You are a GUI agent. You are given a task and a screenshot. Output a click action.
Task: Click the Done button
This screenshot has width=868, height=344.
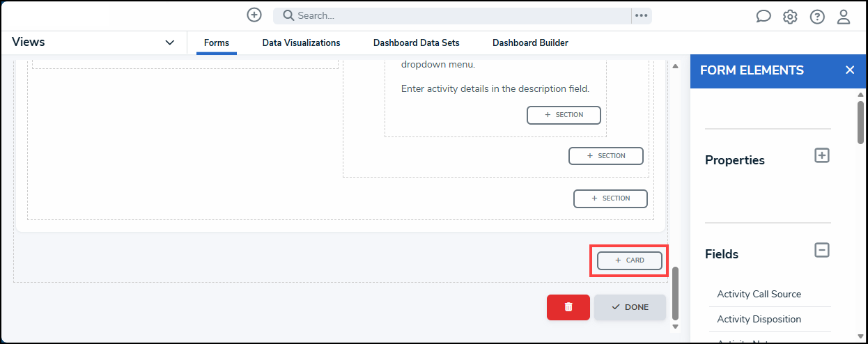pos(630,307)
